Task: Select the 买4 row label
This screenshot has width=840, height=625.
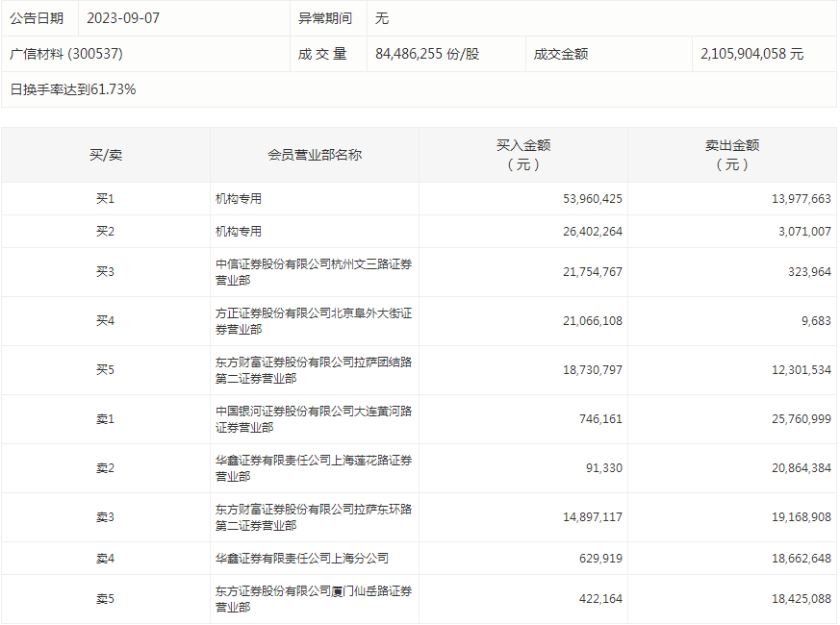Action: (x=106, y=321)
